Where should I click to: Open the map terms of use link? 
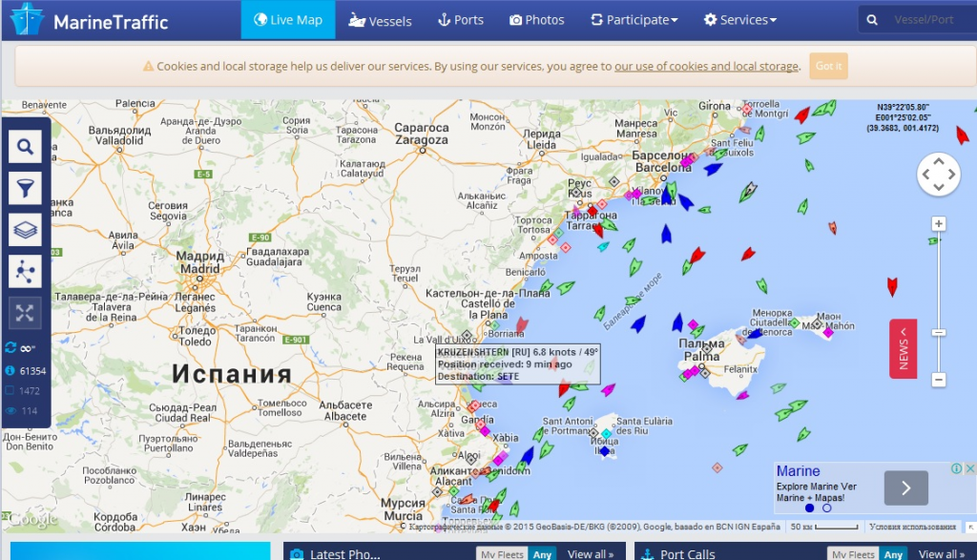(912, 527)
